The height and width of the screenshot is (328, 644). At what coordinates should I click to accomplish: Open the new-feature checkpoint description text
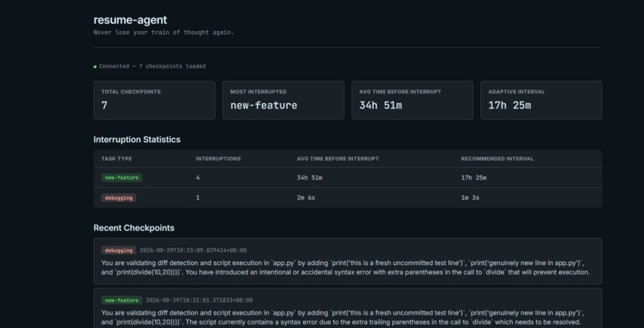(x=343, y=318)
